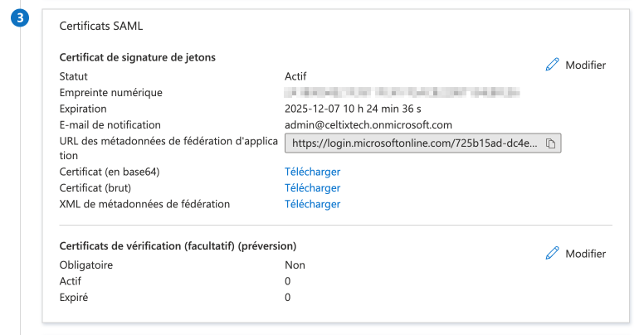Click the Actif certificate count 0
The width and height of the screenshot is (644, 335).
coord(288,281)
